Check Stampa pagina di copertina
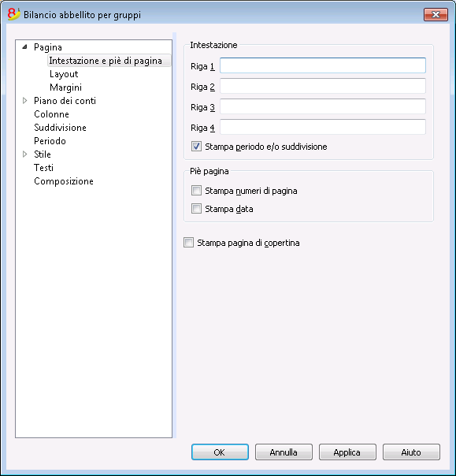This screenshot has width=456, height=476. coord(188,243)
